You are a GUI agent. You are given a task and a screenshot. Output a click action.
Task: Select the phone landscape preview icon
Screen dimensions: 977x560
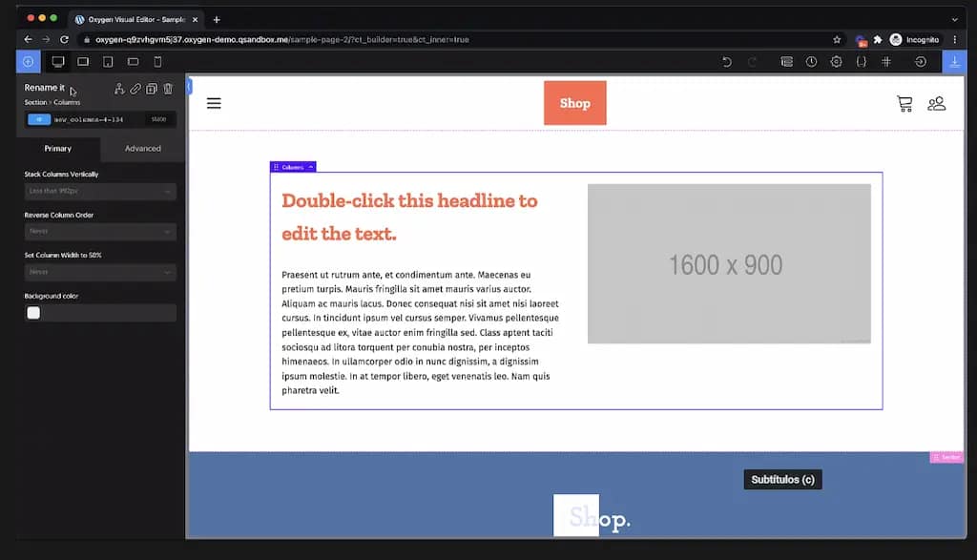coord(133,62)
